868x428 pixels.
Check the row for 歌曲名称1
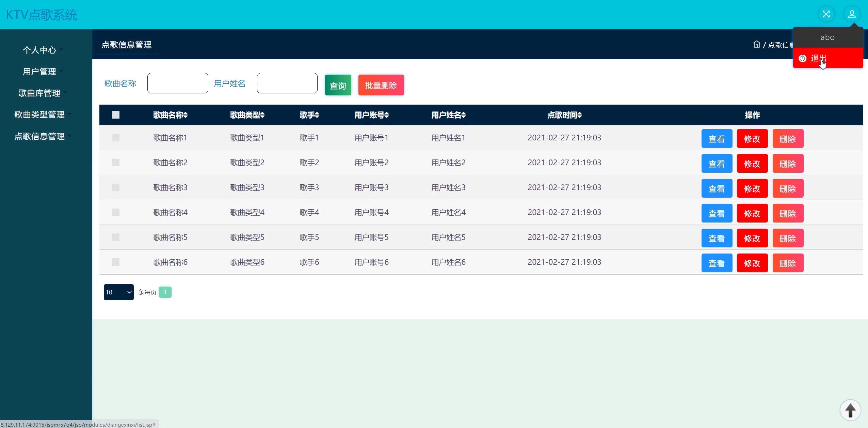(x=116, y=138)
